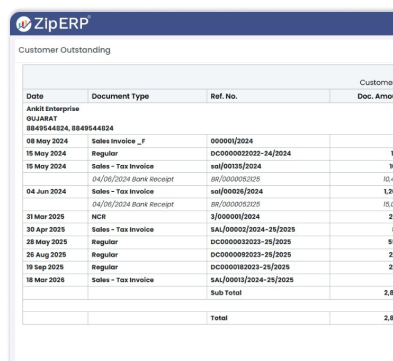Select the Ankit Enterprise customer name
This screenshot has height=361, width=393.
(x=53, y=109)
